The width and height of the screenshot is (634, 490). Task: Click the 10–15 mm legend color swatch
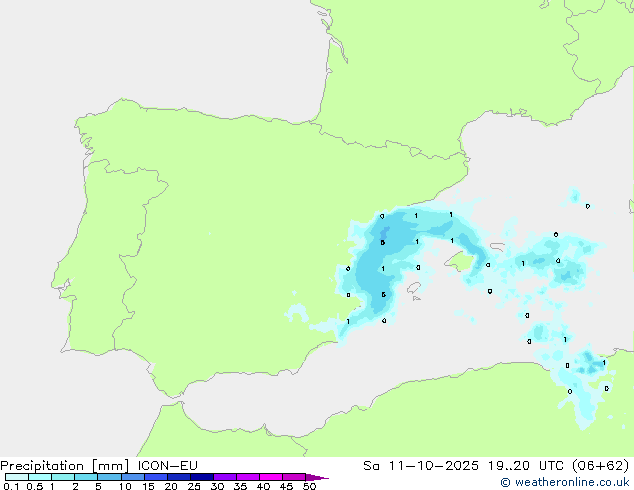(133, 477)
